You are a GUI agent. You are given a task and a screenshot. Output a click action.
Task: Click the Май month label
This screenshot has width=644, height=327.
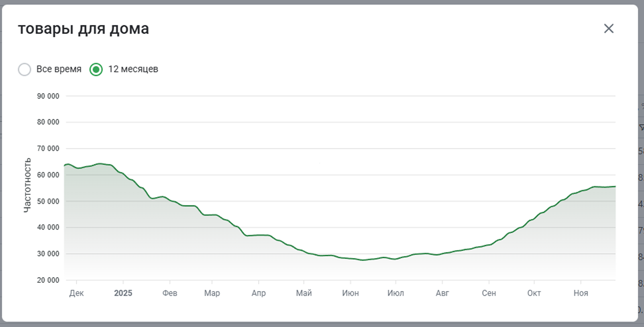(304, 293)
